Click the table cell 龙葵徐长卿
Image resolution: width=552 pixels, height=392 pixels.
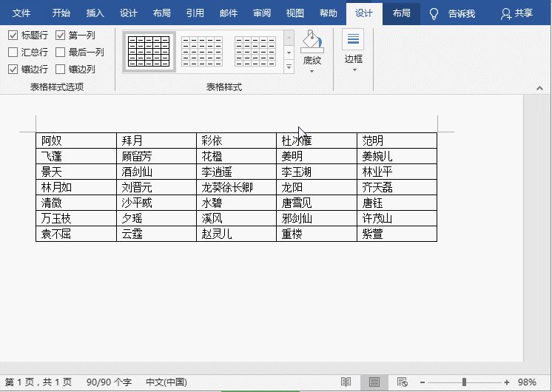[x=236, y=187]
